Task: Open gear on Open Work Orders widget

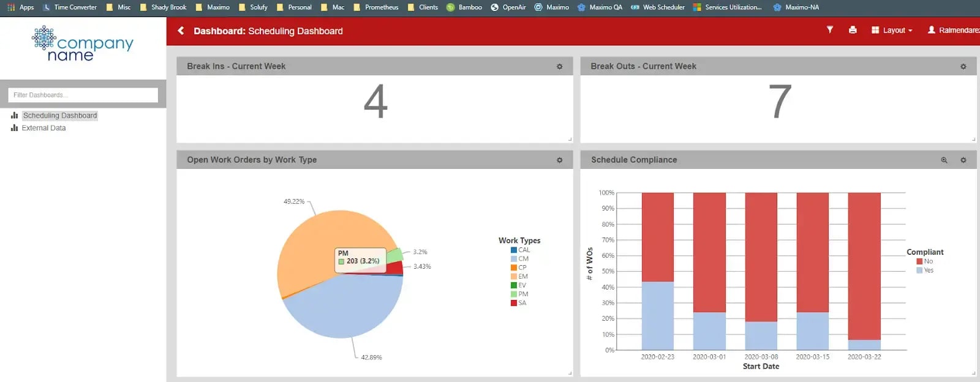Action: point(559,160)
